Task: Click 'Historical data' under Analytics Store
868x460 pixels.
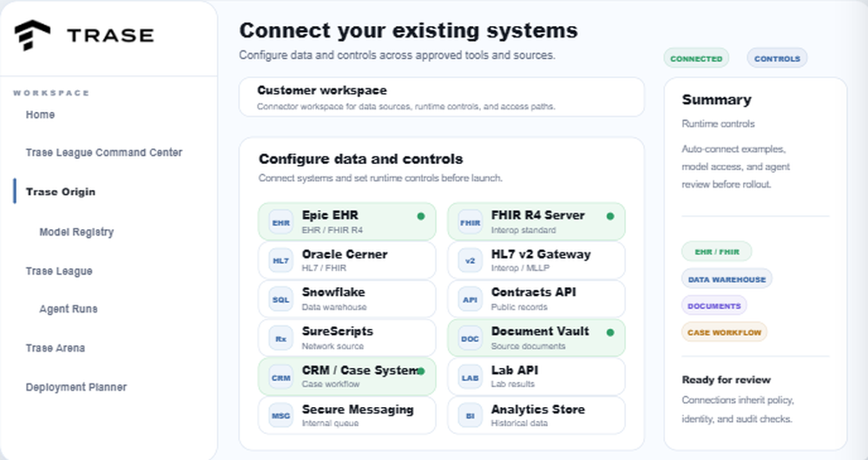Action: (519, 423)
